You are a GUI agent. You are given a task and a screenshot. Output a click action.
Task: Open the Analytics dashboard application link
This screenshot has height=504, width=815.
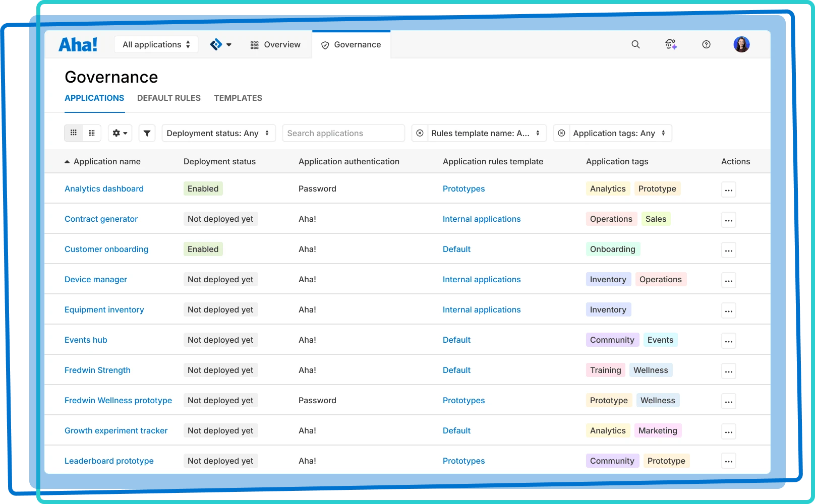coord(104,188)
